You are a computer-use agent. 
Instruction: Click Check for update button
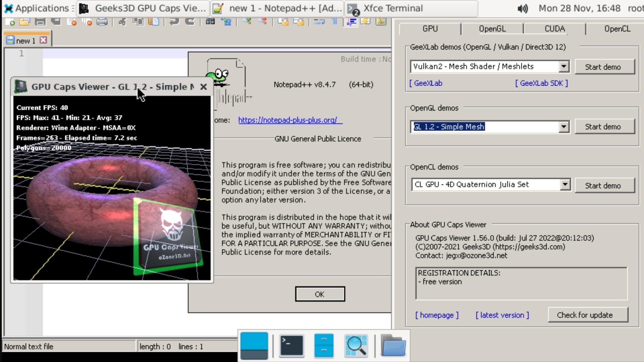(588, 315)
